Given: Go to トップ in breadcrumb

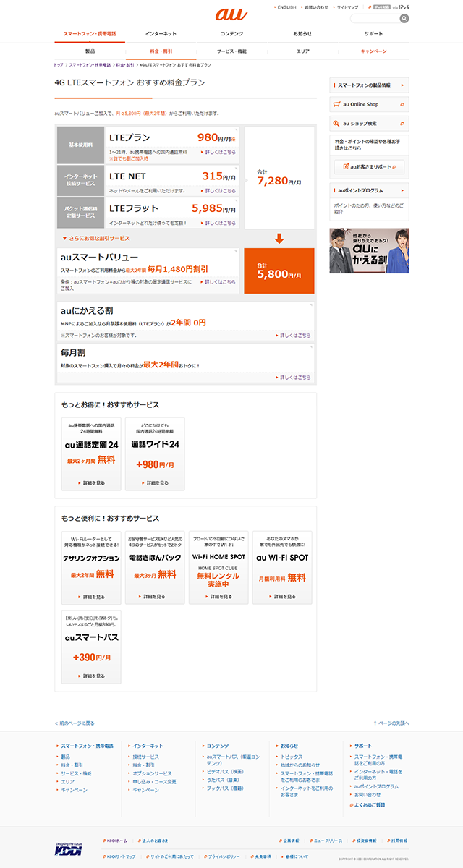Looking at the screenshot, I should click(x=59, y=65).
